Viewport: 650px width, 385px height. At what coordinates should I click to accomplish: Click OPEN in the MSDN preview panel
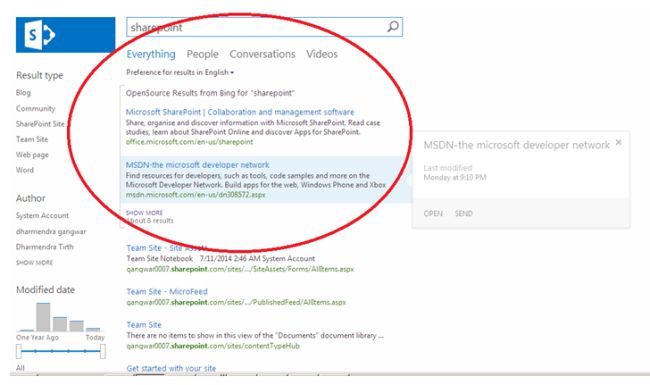(x=433, y=213)
